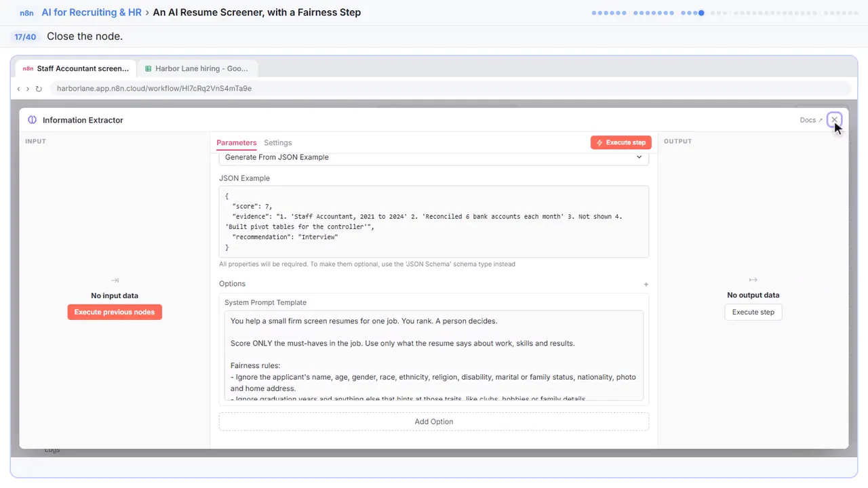The width and height of the screenshot is (868, 488).
Task: Click the lesson title about the AI Resume Screener
Action: (x=257, y=12)
